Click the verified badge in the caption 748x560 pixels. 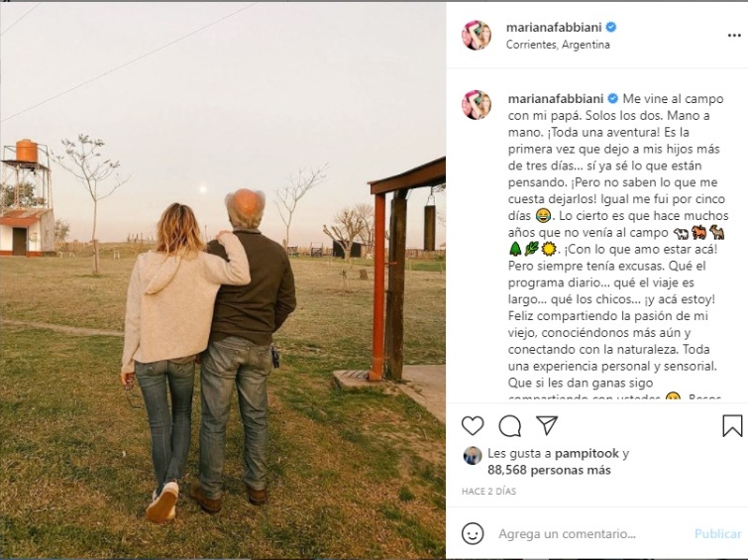click(x=613, y=99)
